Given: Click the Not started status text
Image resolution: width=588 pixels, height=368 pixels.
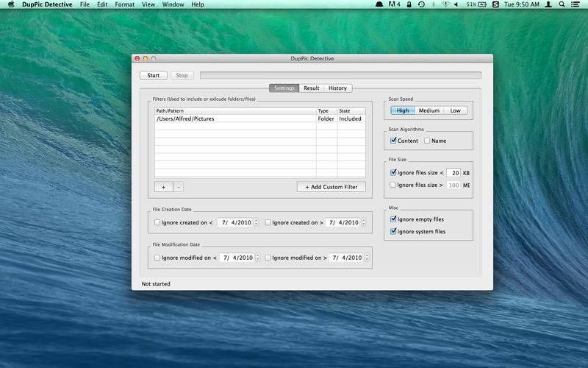Looking at the screenshot, I should (156, 284).
